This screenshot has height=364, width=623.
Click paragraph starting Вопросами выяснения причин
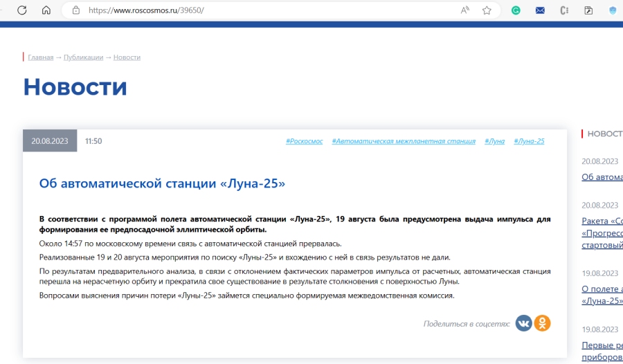246,295
